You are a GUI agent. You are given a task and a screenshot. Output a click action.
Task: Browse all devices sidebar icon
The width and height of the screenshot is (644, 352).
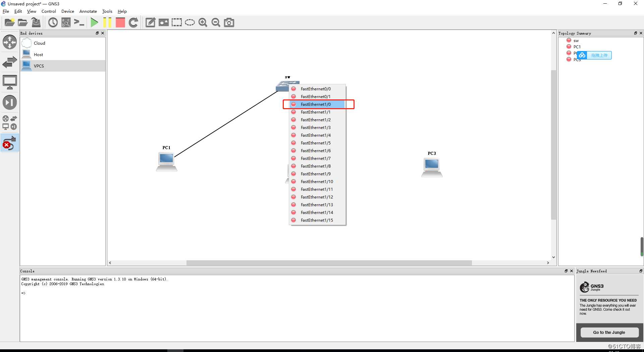[x=10, y=123]
